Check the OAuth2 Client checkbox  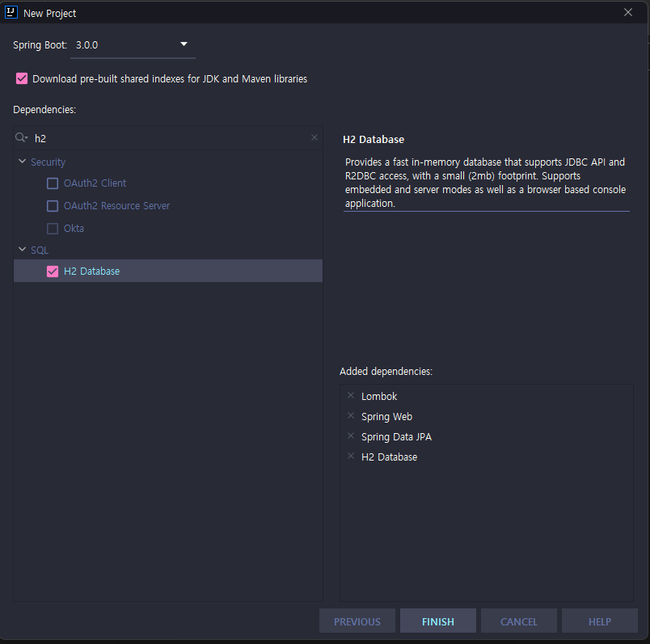click(x=53, y=183)
